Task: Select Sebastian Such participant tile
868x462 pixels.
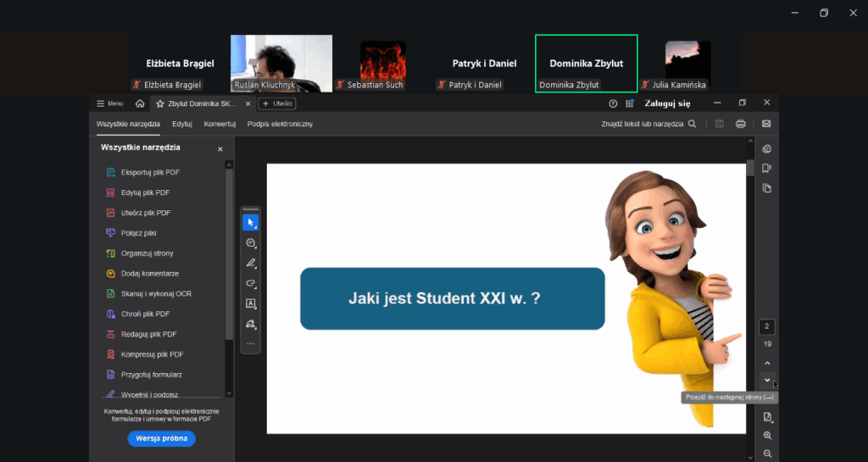Action: pos(383,64)
